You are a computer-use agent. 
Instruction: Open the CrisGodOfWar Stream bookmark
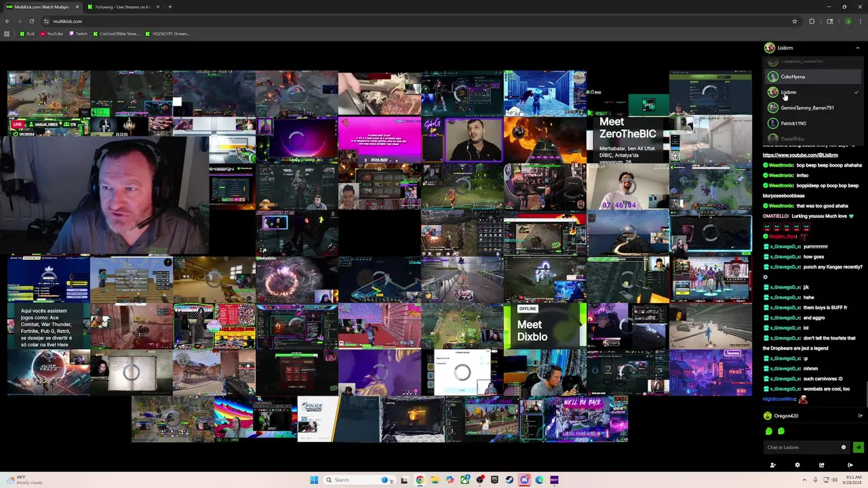(x=115, y=34)
